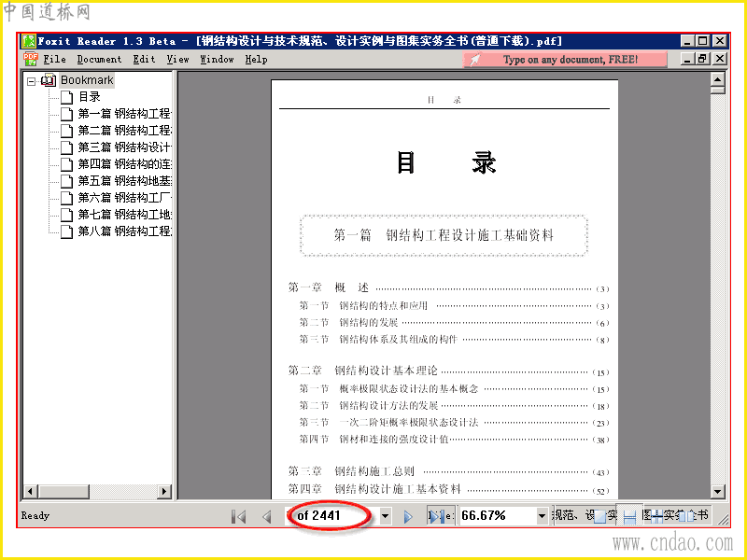
Task: Click bookmark panel horizontal scroll right arrow
Action: [164, 491]
